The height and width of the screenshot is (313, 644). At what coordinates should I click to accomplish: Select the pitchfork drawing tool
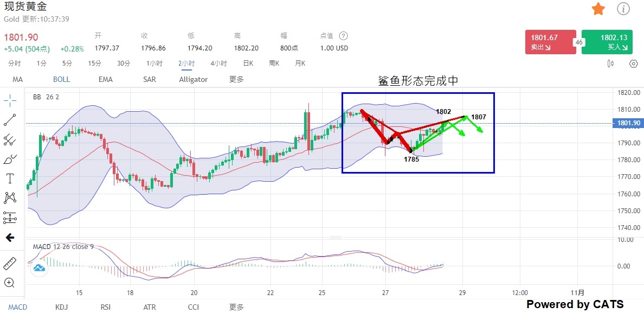coord(10,139)
